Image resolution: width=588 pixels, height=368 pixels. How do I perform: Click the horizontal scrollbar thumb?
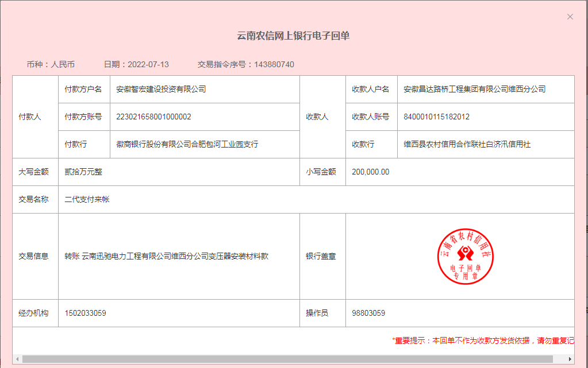(x=287, y=359)
